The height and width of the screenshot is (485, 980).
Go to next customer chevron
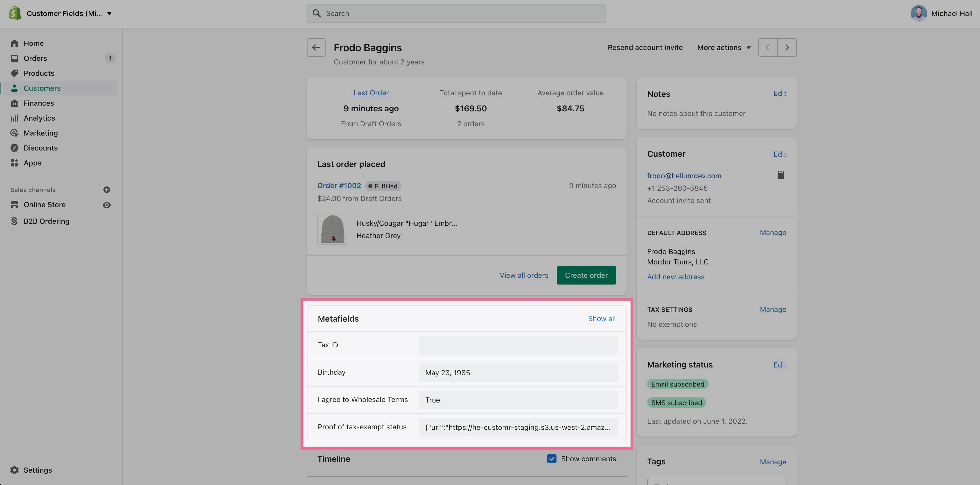pos(787,48)
